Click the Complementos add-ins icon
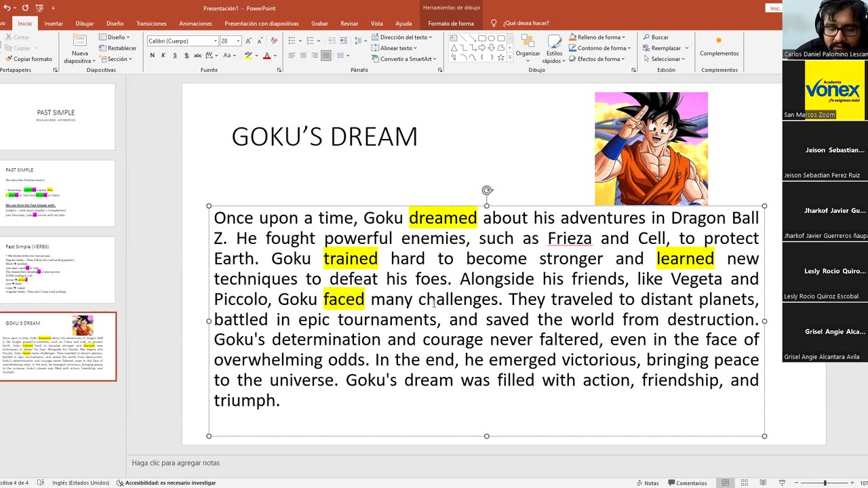Viewport: 868px width, 488px height. coord(719,41)
